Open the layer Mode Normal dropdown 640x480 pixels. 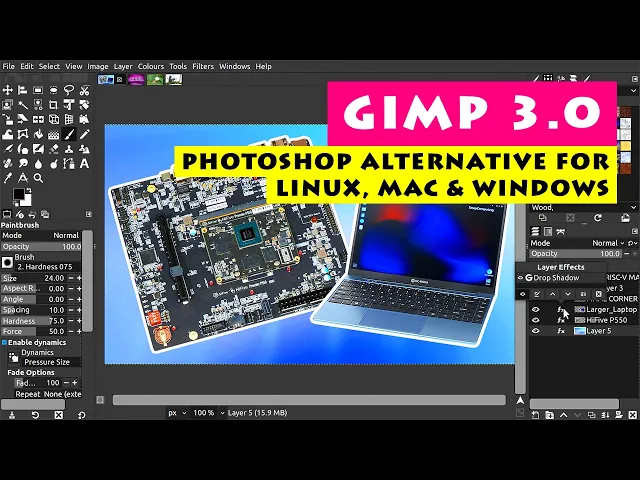577,243
